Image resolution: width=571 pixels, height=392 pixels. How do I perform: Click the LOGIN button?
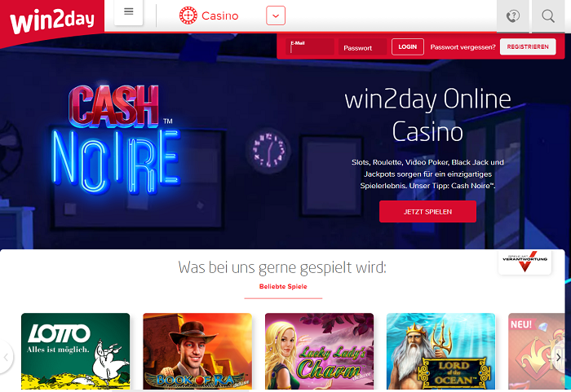pos(408,47)
